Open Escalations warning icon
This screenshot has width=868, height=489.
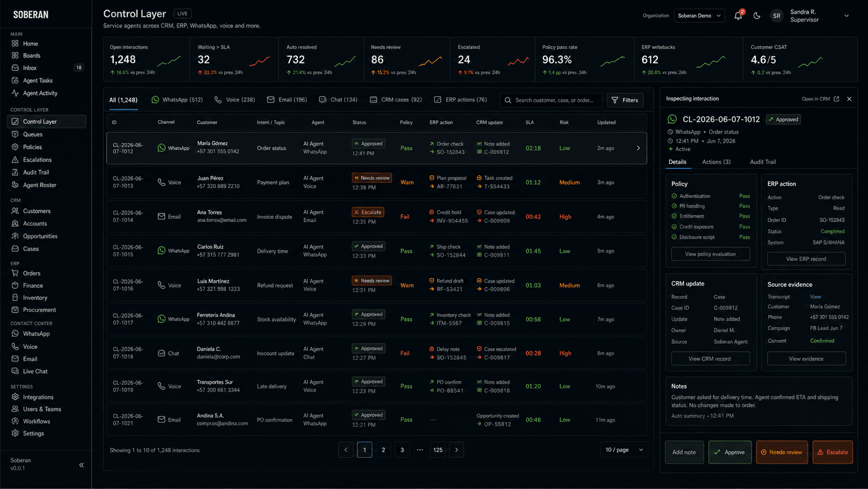pos(15,160)
